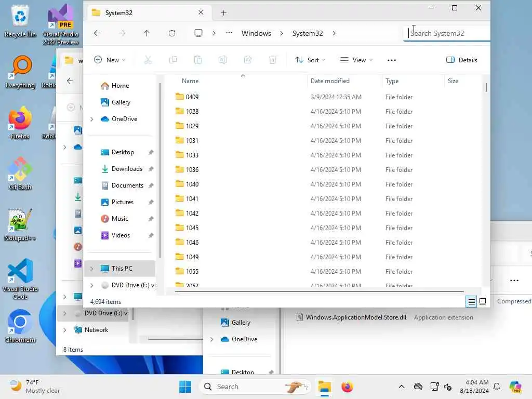Sort by Name column header

click(190, 81)
